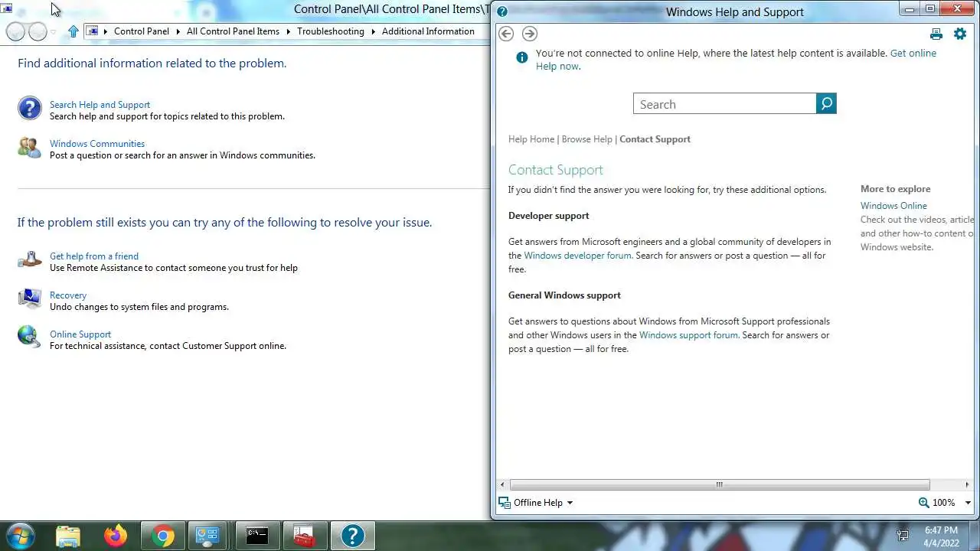Viewport: 980px width, 551px height.
Task: Open Windows developer forum link
Action: pos(578,256)
